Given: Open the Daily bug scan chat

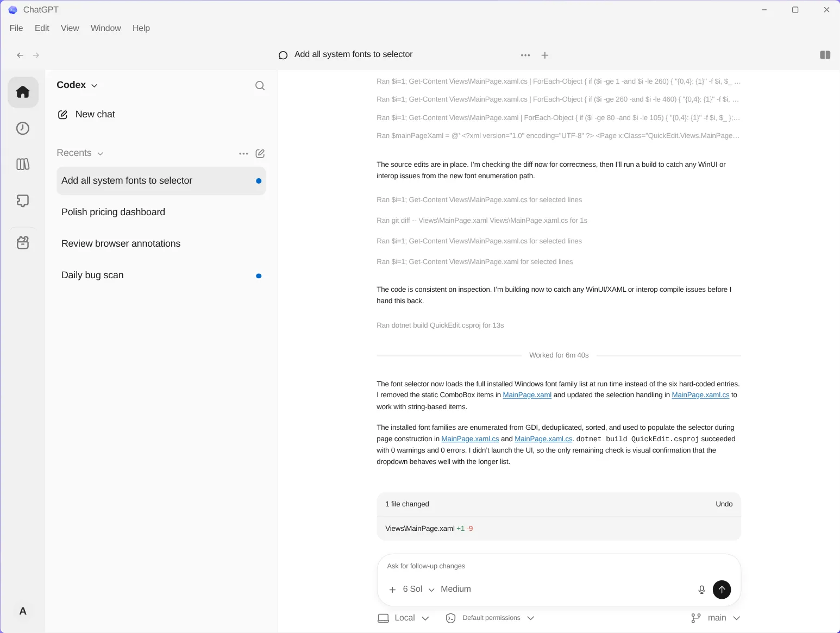Looking at the screenshot, I should tap(161, 275).
